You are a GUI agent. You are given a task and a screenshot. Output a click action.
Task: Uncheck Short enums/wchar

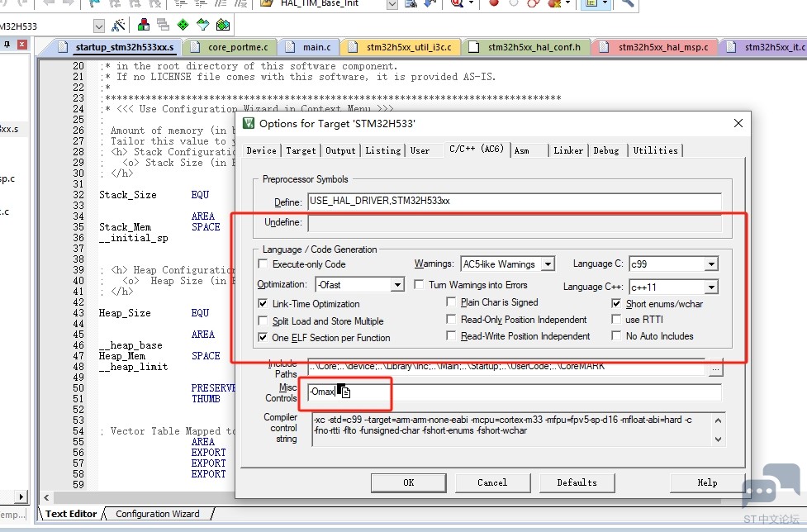tap(616, 303)
